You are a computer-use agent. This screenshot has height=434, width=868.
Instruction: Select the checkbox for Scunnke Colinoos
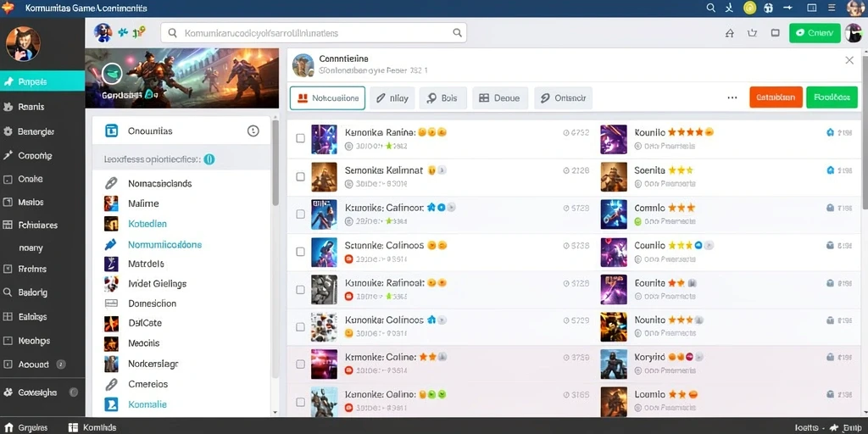point(301,251)
